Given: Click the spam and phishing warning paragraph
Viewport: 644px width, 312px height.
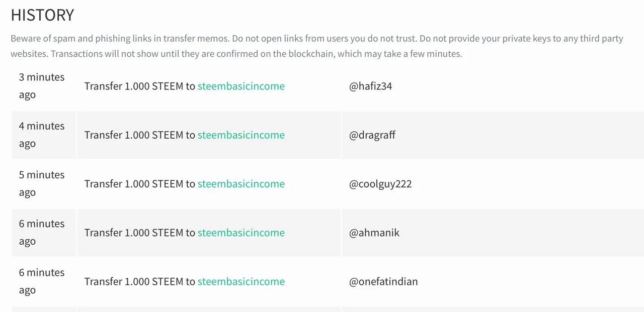Looking at the screenshot, I should 317,46.
